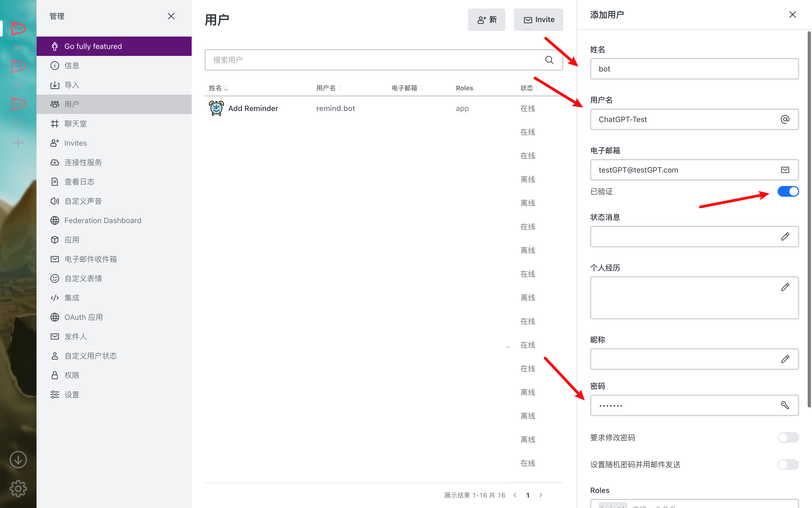Screen dimensions: 812x508
Task: Click the search magnifier icon in user search
Action: (549, 60)
